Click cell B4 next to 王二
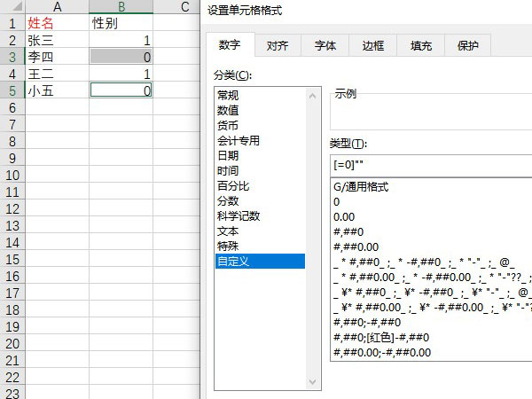 coord(121,74)
